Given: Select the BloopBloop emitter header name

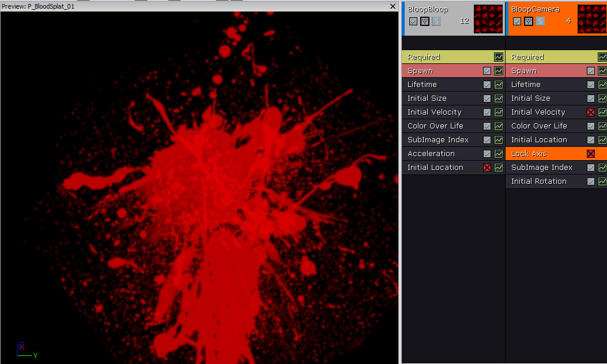Looking at the screenshot, I should click(x=428, y=9).
